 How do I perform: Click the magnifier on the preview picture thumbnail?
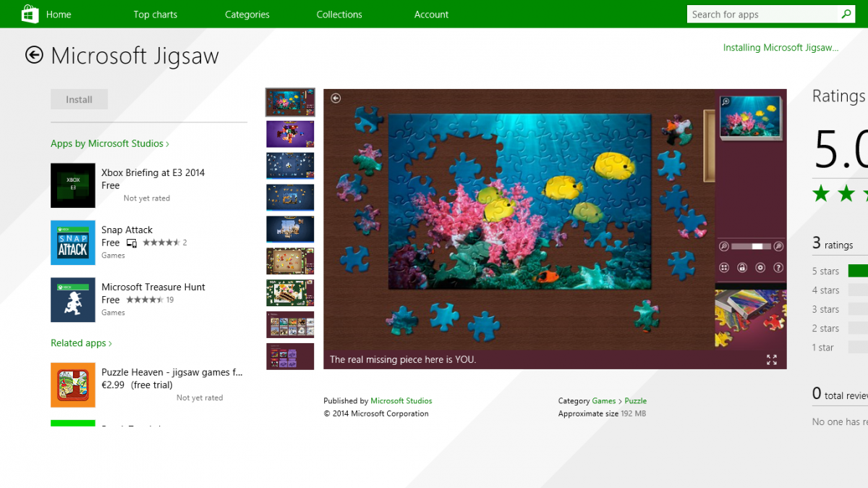(x=726, y=102)
